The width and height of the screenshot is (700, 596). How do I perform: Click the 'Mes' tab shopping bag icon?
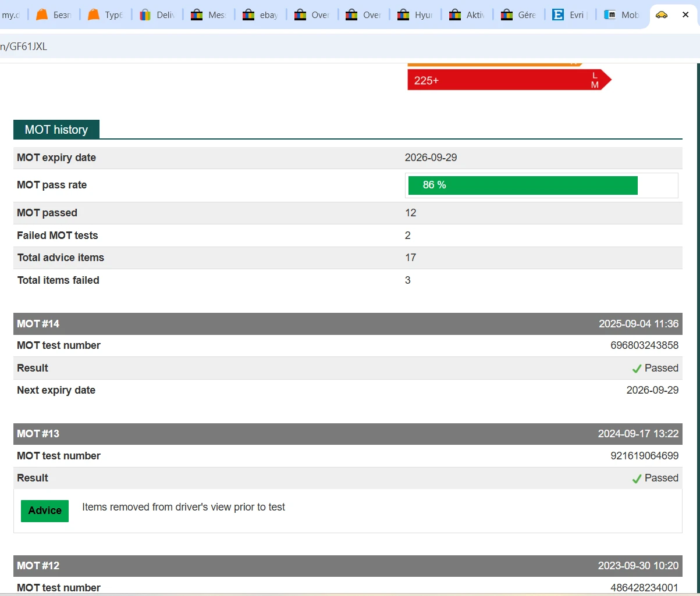197,15
